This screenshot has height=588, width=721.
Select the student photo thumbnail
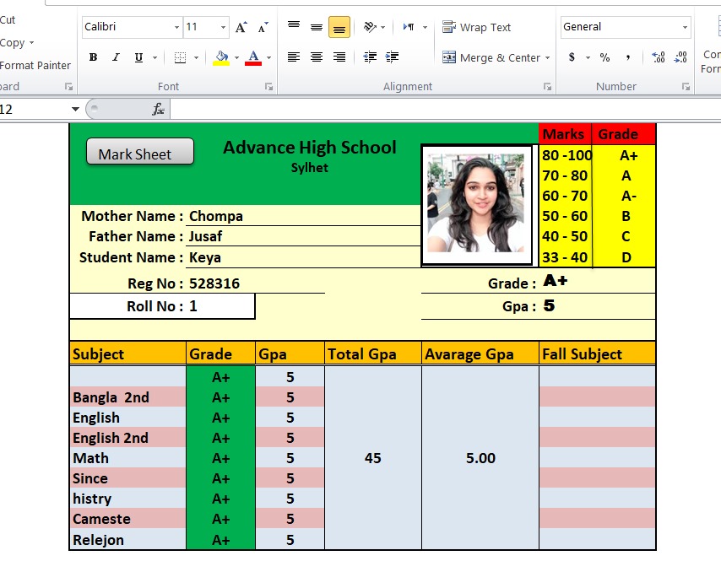pos(476,203)
